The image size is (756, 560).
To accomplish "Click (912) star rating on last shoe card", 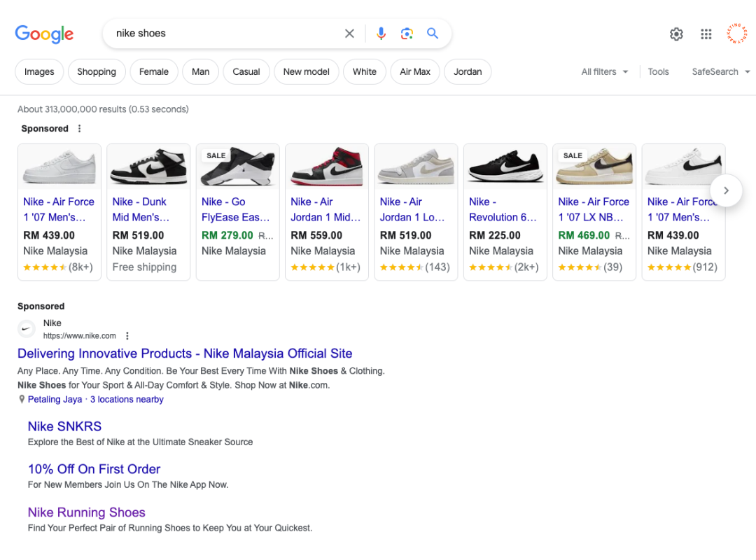I will pos(682,267).
